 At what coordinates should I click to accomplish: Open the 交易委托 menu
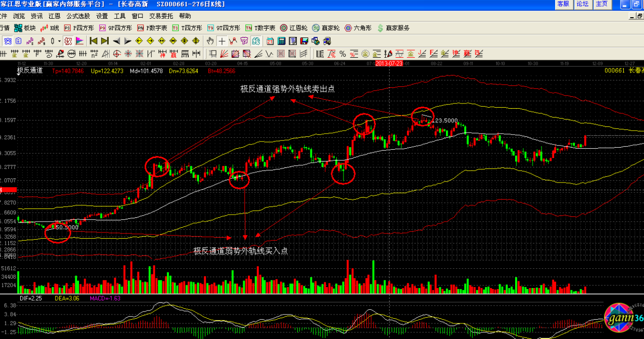coord(161,16)
